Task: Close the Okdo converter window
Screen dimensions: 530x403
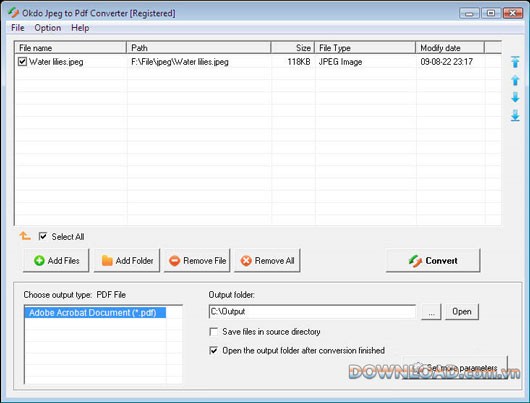Action: pos(513,13)
